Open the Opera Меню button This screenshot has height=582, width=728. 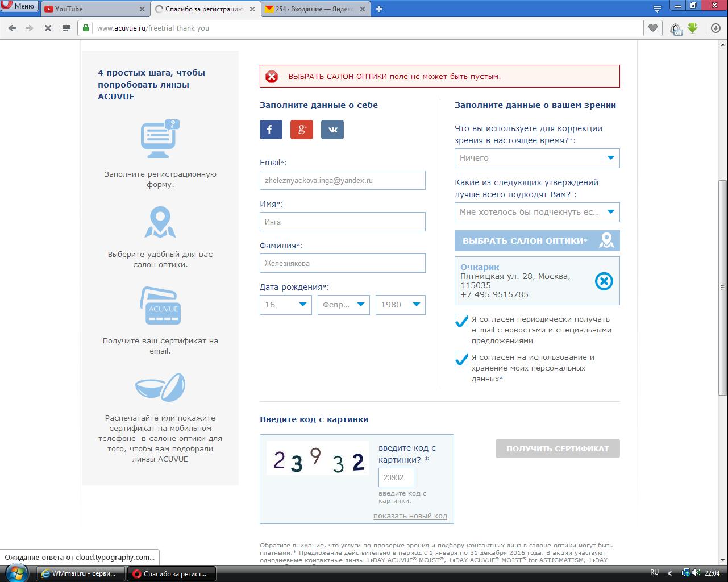coord(19,6)
